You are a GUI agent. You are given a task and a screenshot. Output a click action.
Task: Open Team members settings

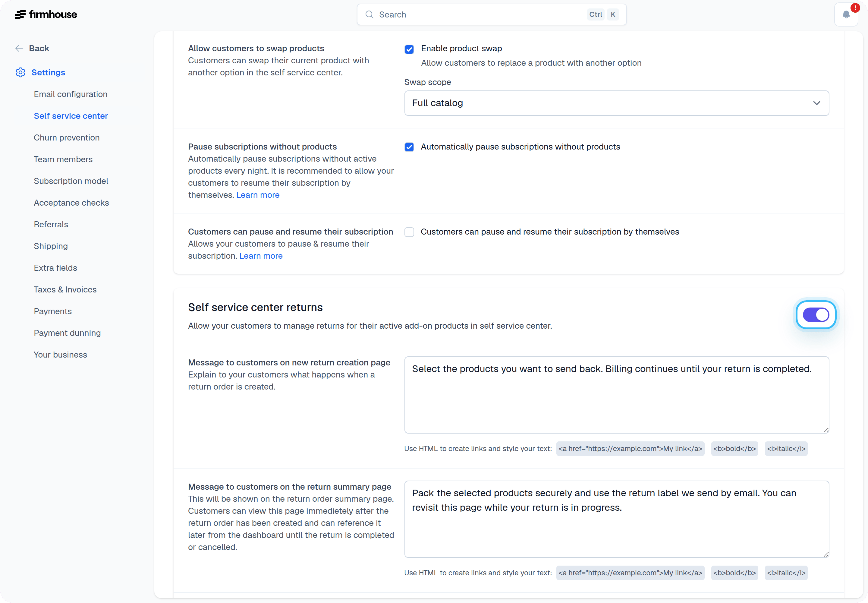click(x=63, y=159)
